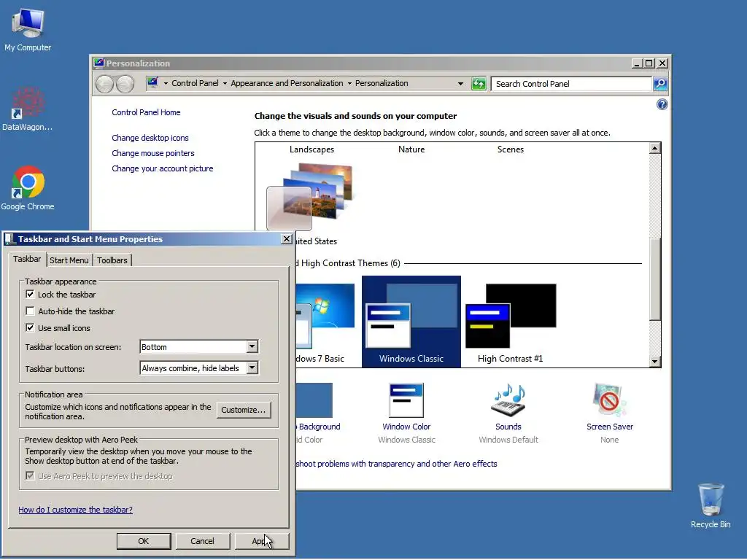Click the Taskbar Properties title bar icon
747x560 pixels.
tap(10, 238)
